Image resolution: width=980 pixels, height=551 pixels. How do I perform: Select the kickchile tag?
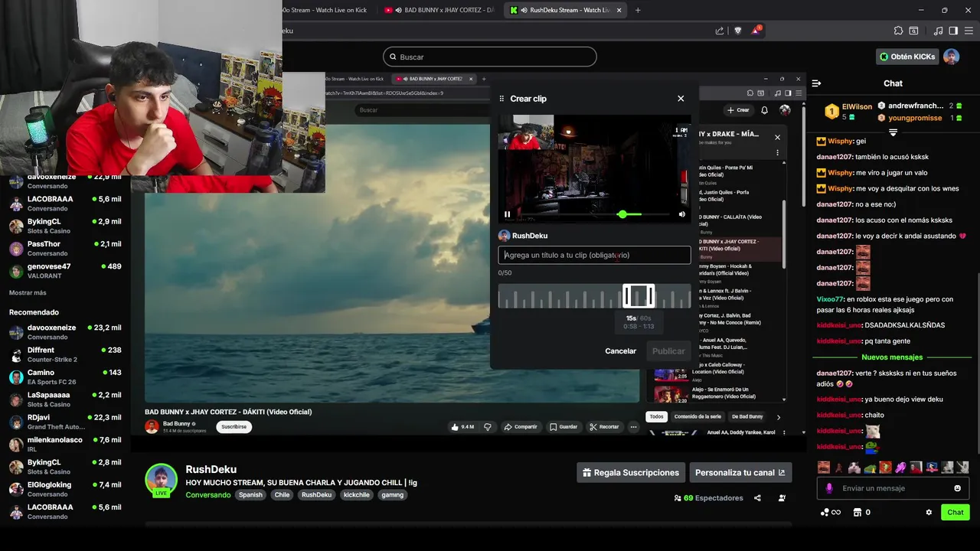coord(357,495)
